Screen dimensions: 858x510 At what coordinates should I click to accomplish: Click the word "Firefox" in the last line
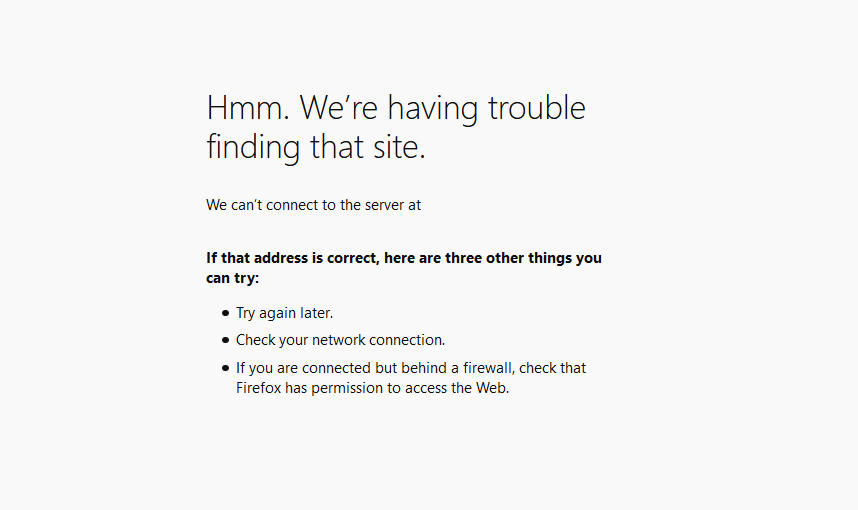258,388
